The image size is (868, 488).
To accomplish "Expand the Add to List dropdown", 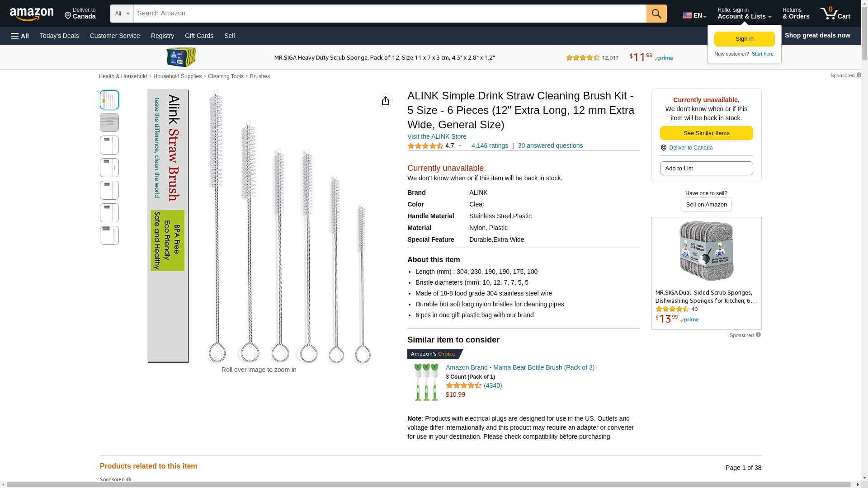I will 706,169.
